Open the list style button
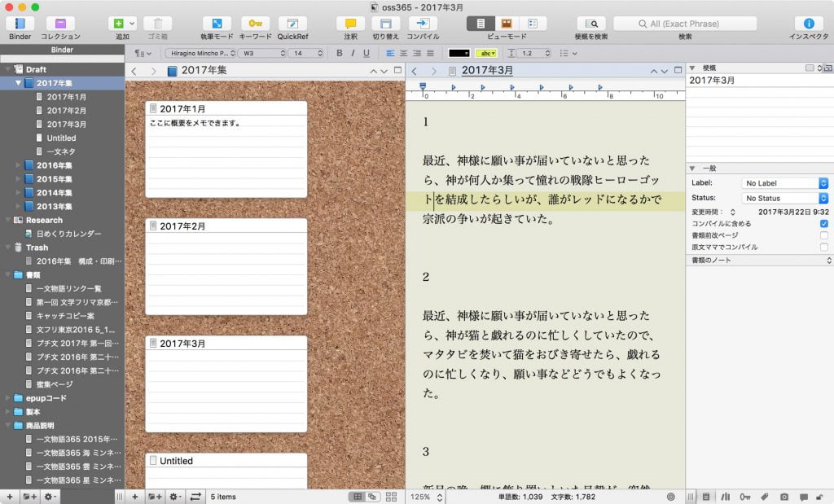 [x=568, y=53]
